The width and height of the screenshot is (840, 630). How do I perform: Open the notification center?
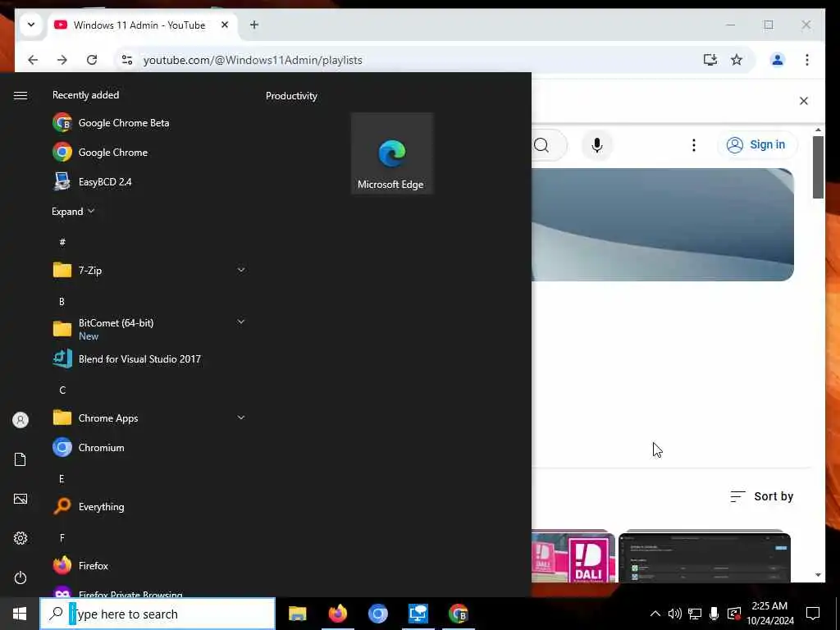(813, 614)
